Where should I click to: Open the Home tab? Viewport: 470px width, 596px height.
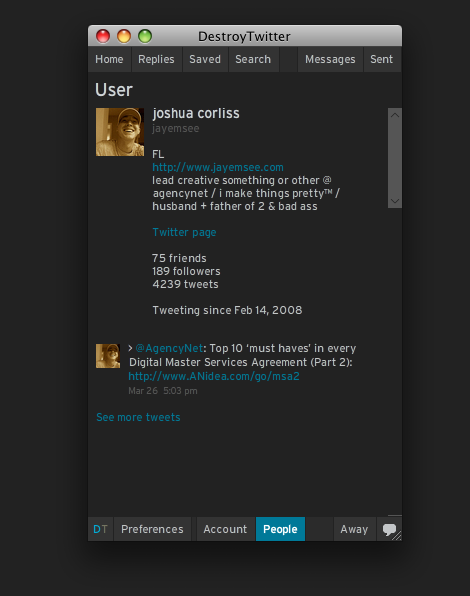pos(109,59)
